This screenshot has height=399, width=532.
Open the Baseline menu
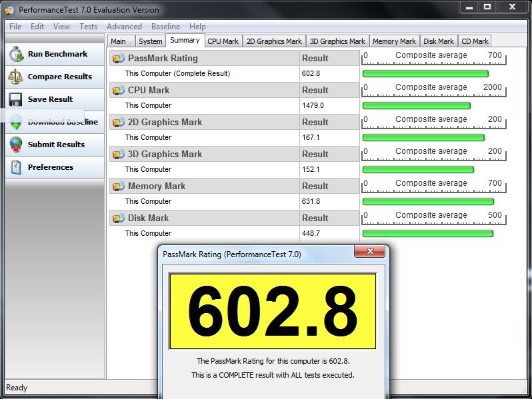click(x=165, y=27)
